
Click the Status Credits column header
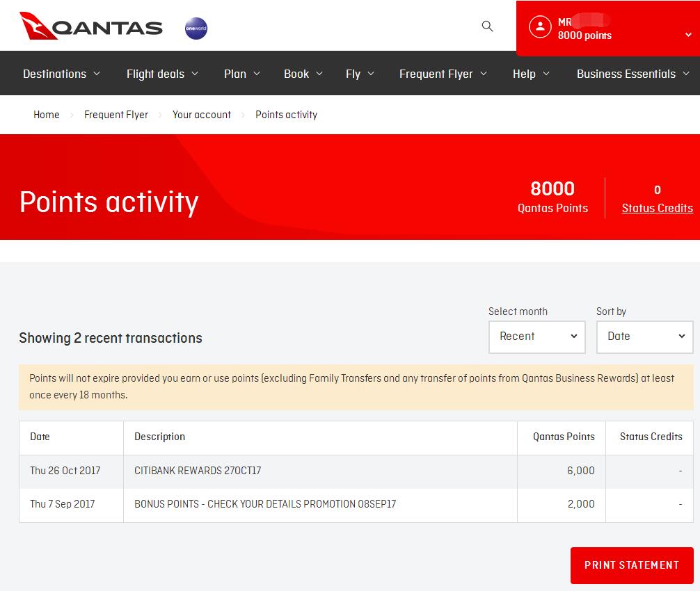tap(651, 437)
